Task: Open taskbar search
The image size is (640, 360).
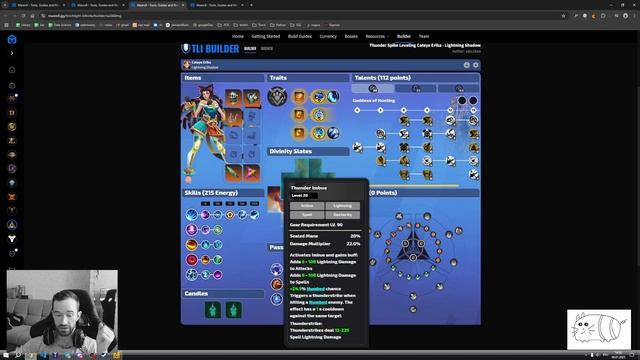Action: point(18,355)
